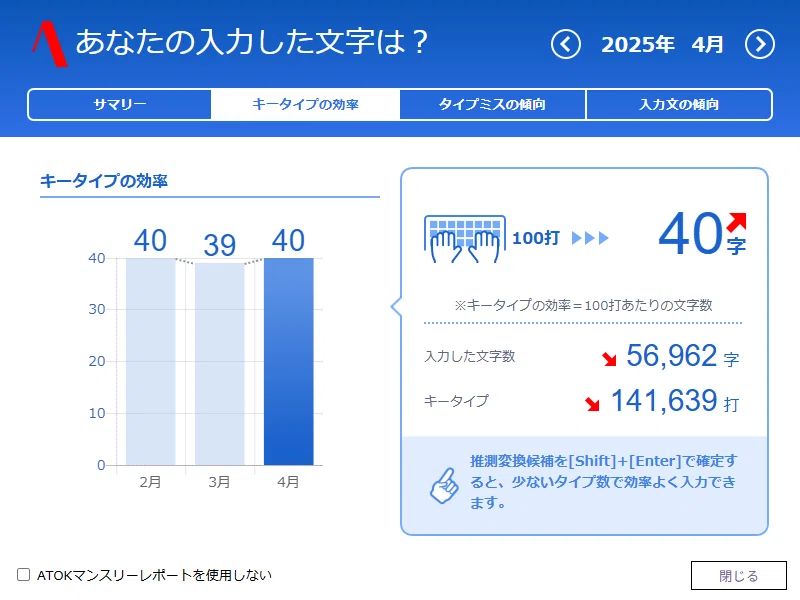Click the 56,962 character count value

point(671,356)
